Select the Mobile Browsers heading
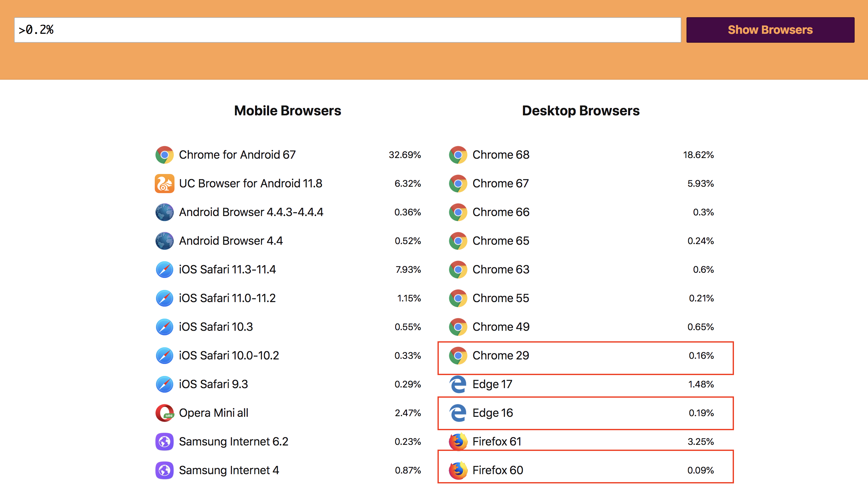This screenshot has height=485, width=868. [x=288, y=110]
